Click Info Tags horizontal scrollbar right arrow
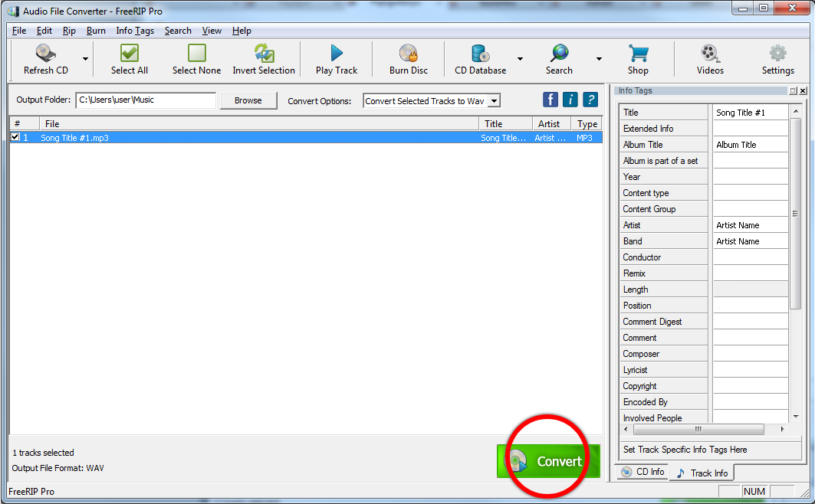 (782, 429)
